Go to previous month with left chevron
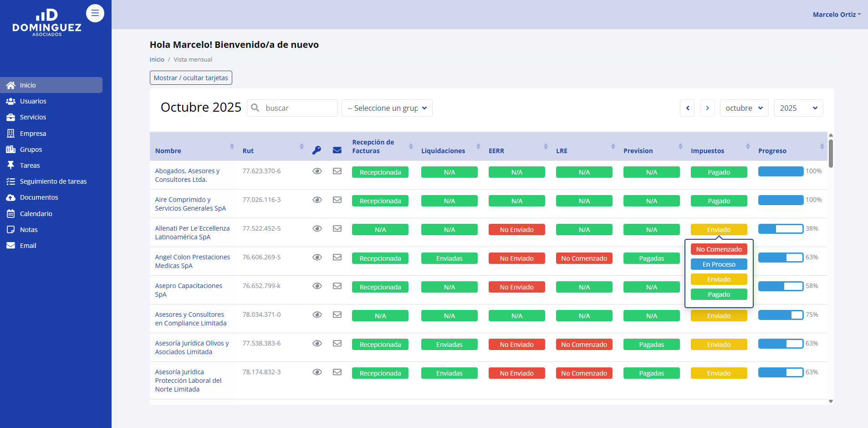Screen dimensions: 868x428 pos(687,108)
